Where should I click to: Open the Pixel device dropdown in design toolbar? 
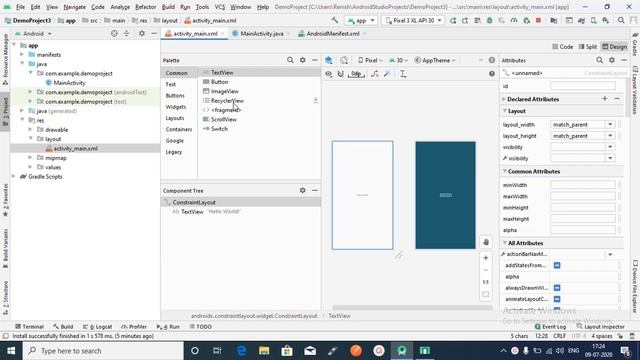click(370, 60)
